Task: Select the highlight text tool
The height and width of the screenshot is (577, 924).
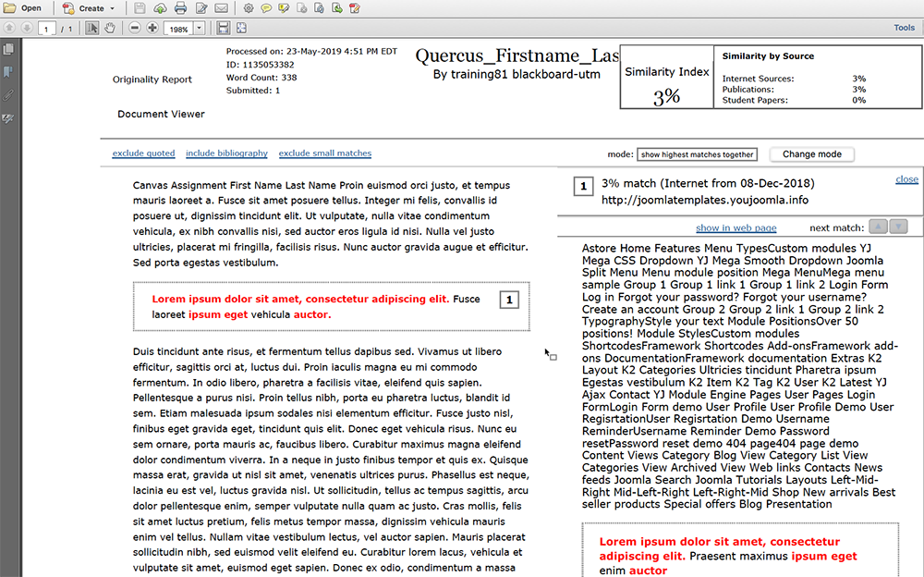Action: pyautogui.click(x=284, y=8)
